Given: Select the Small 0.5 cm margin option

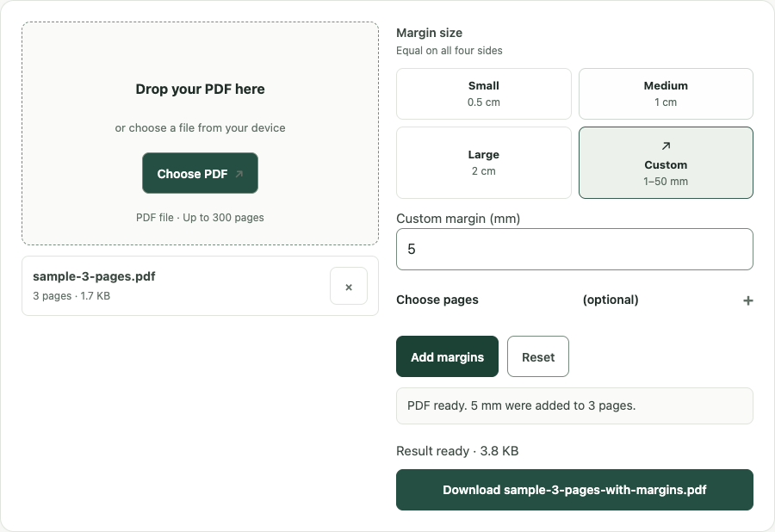Looking at the screenshot, I should point(484,94).
